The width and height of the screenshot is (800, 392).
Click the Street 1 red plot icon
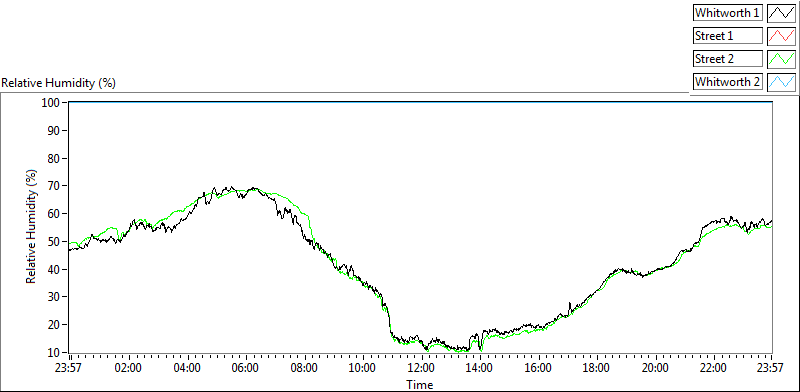(x=781, y=36)
